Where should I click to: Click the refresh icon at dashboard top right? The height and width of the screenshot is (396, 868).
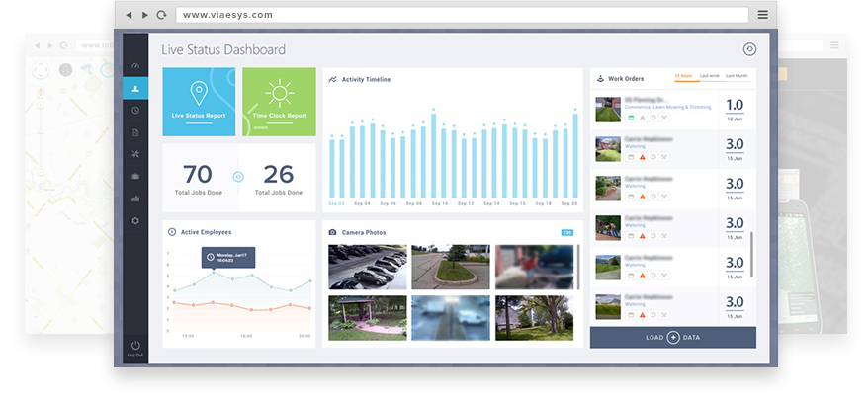(x=749, y=49)
